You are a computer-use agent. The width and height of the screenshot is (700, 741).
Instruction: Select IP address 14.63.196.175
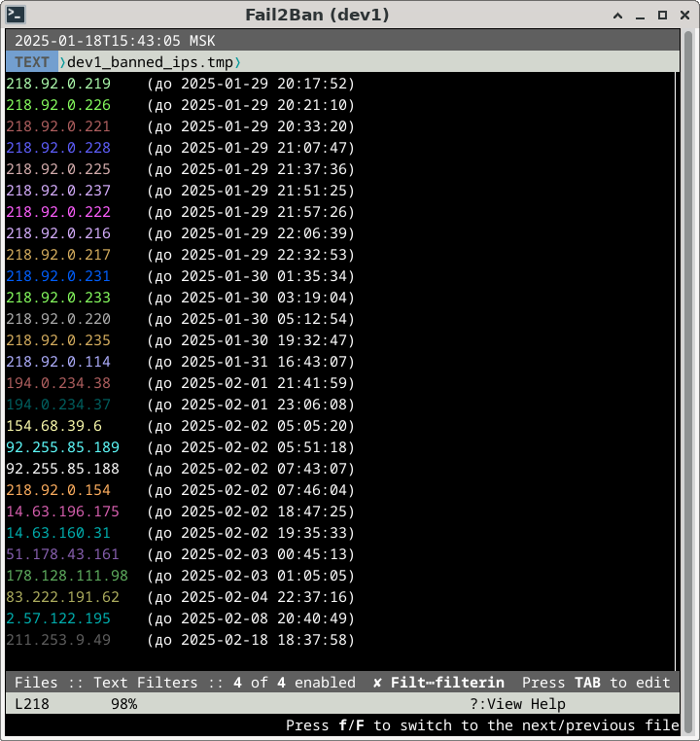[62, 512]
